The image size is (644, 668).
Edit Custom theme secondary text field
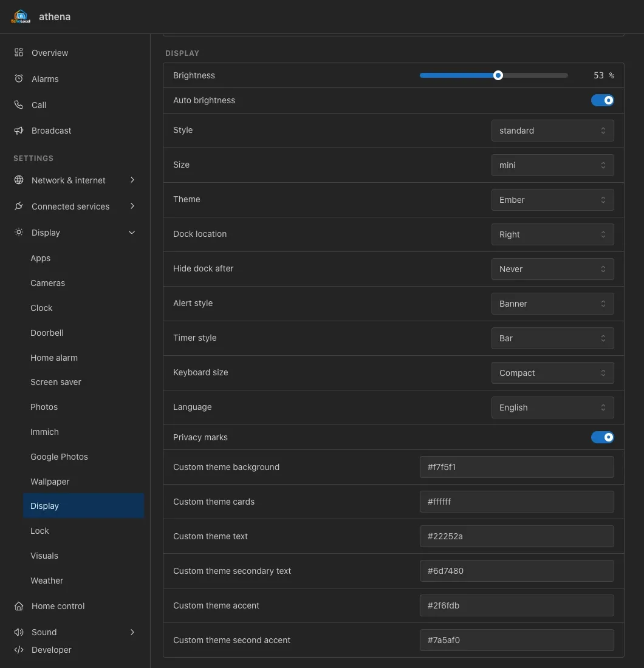click(516, 571)
